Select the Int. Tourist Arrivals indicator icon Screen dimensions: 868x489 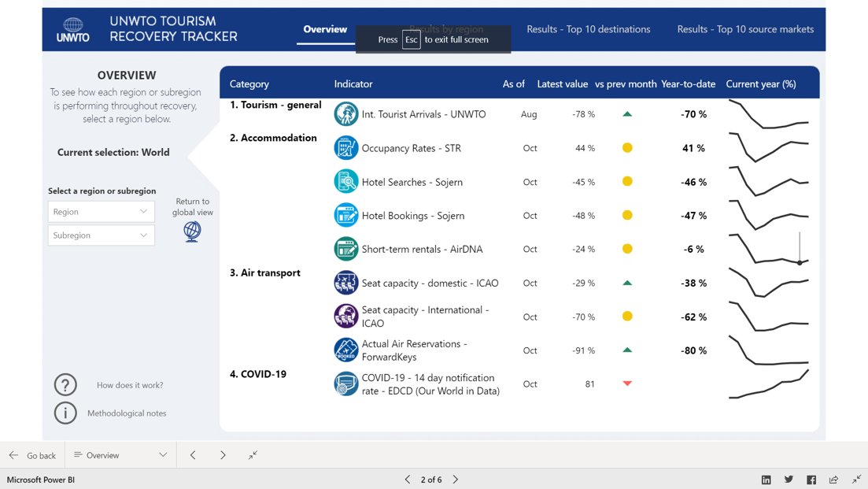click(x=345, y=113)
